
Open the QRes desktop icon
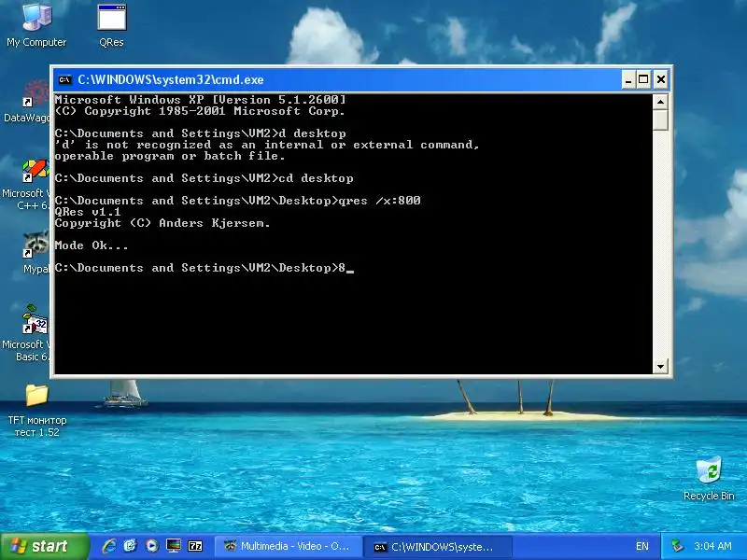(111, 25)
